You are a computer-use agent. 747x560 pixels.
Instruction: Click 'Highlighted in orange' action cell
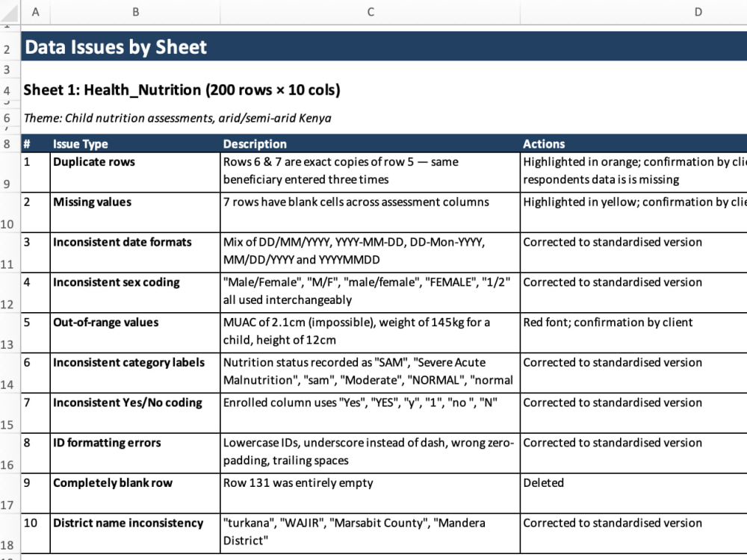[x=633, y=172]
